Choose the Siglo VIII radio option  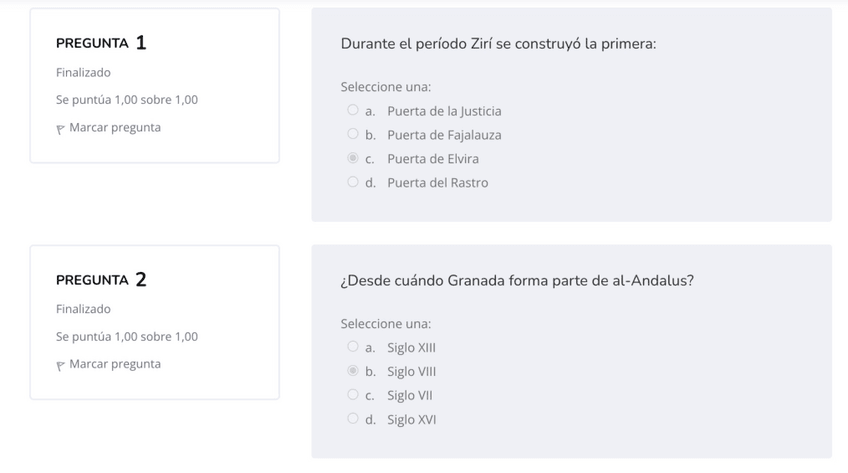pyautogui.click(x=353, y=371)
